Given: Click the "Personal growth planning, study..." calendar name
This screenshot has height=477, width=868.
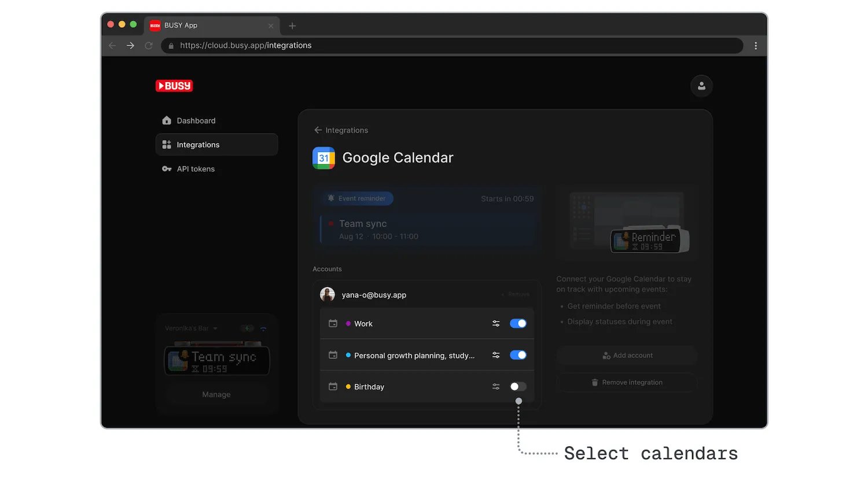Looking at the screenshot, I should click(x=414, y=356).
